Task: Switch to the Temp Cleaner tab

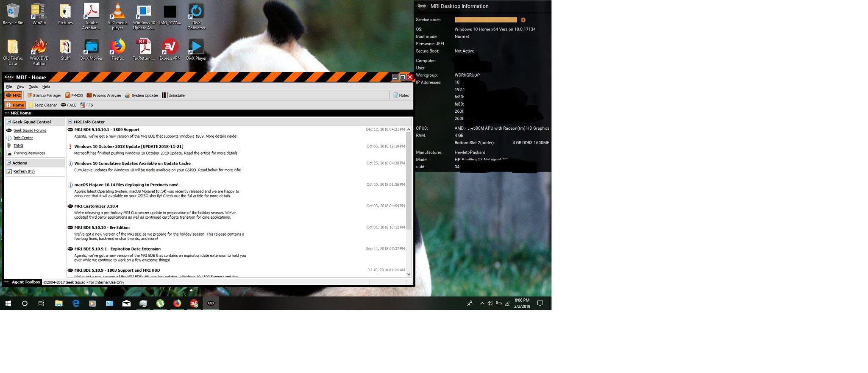Action: (x=42, y=105)
